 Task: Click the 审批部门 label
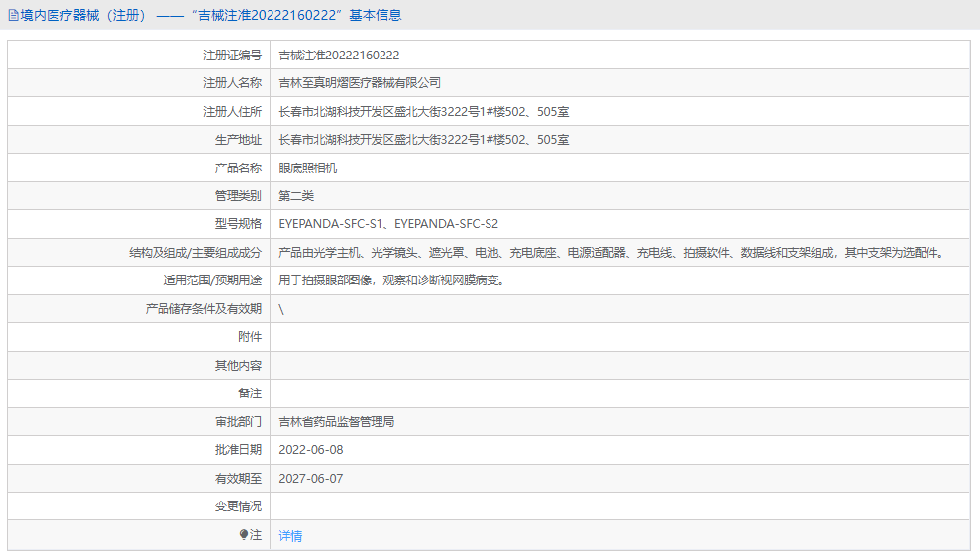[x=238, y=422]
